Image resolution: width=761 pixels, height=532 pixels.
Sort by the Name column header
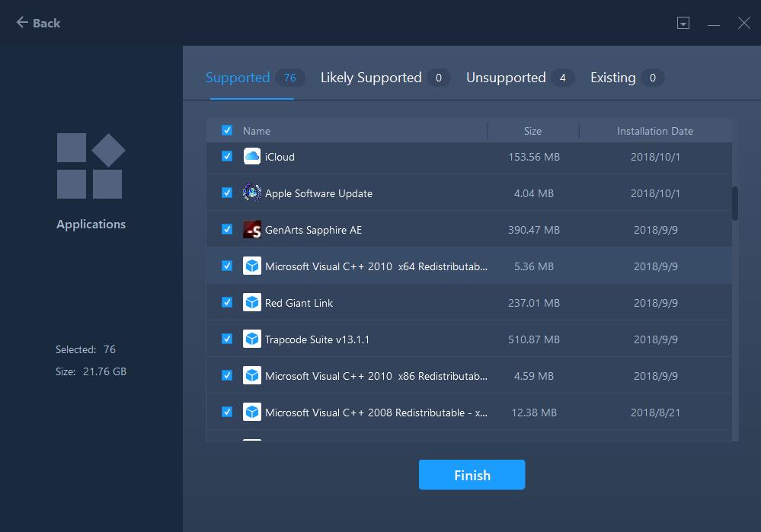coord(257,131)
